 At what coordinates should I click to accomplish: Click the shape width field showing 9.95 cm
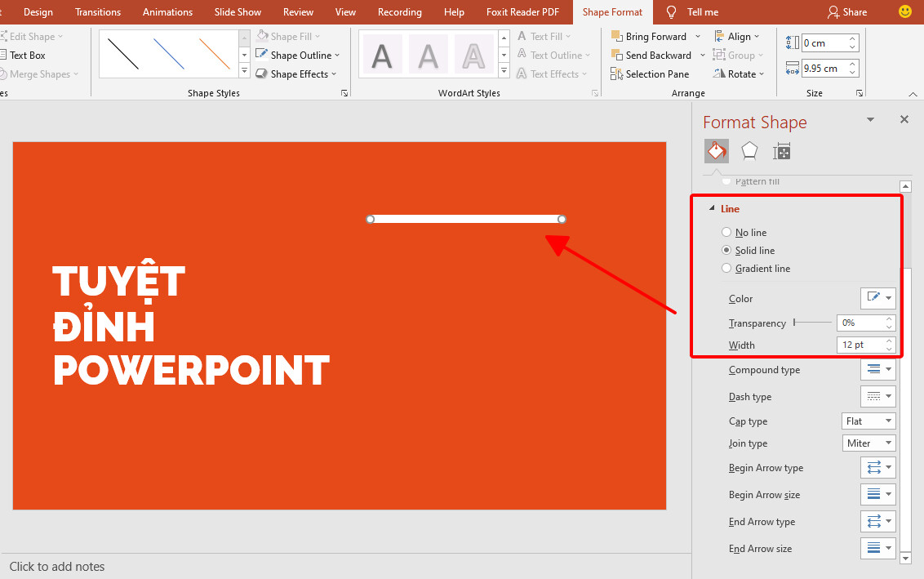(x=824, y=68)
